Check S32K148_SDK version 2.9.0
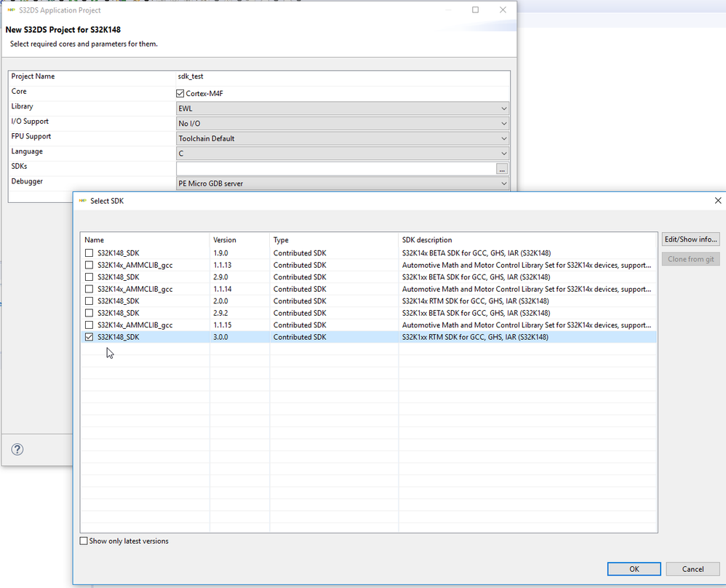Viewport: 726px width, 588px height. point(89,277)
